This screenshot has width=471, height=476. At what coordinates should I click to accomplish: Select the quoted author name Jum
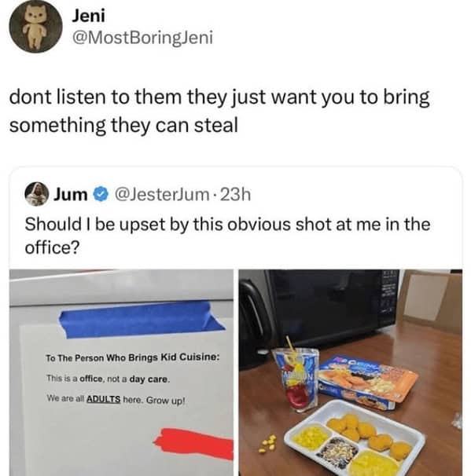click(70, 195)
